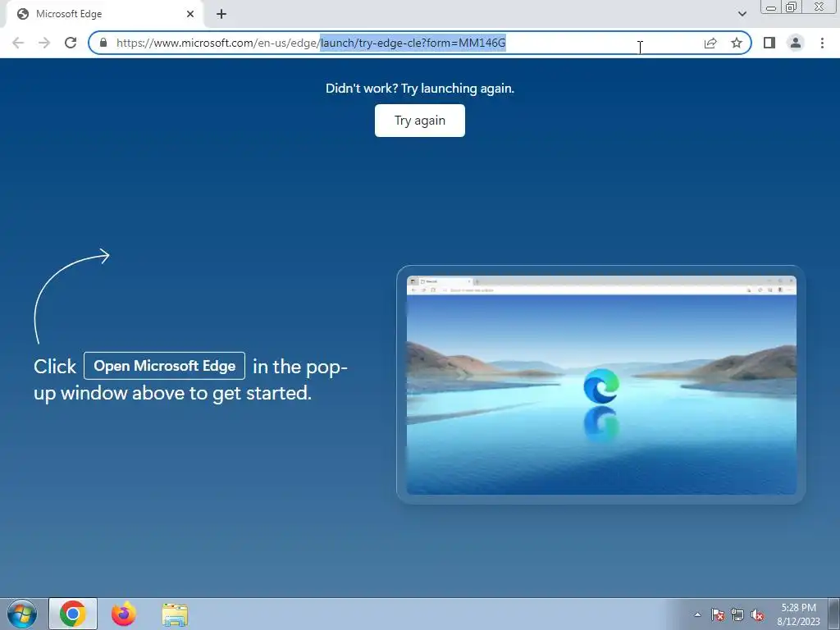Open the Windows Start menu
The image size is (840, 630).
click(22, 614)
